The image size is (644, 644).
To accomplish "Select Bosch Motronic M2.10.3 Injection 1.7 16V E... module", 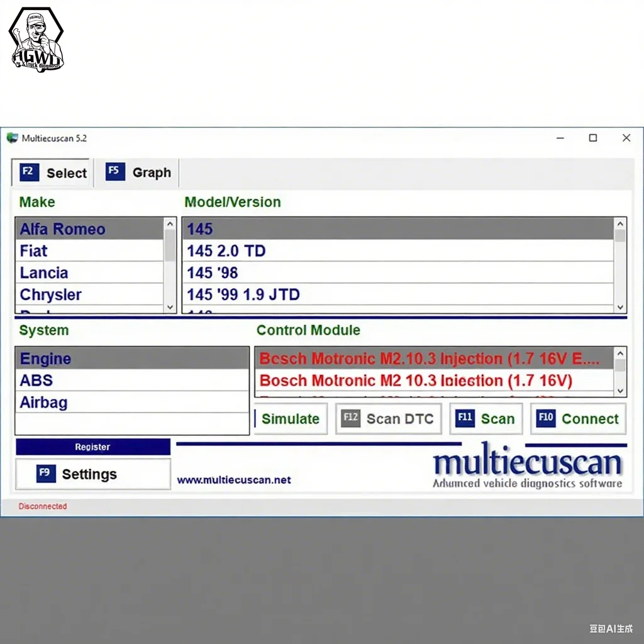I will pyautogui.click(x=434, y=358).
